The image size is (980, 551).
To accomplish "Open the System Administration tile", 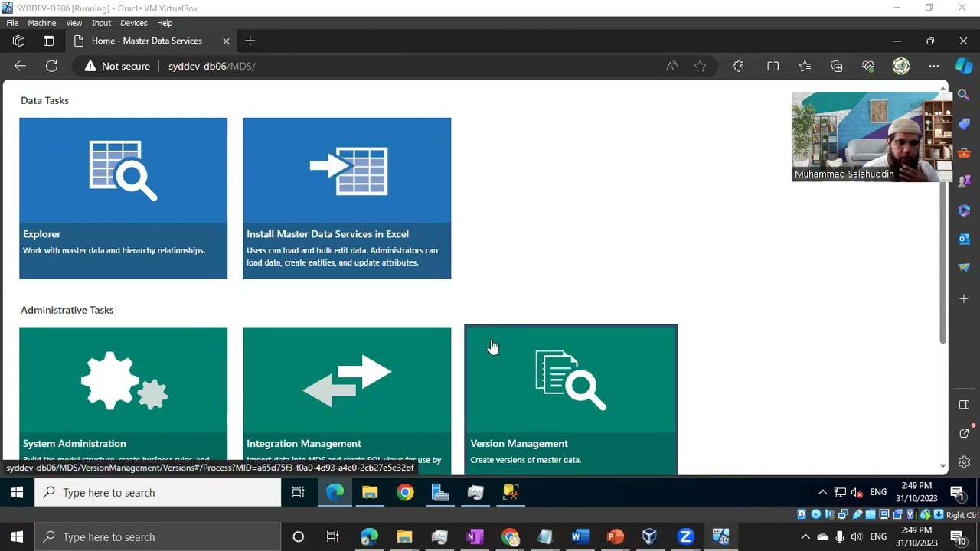I will (123, 399).
